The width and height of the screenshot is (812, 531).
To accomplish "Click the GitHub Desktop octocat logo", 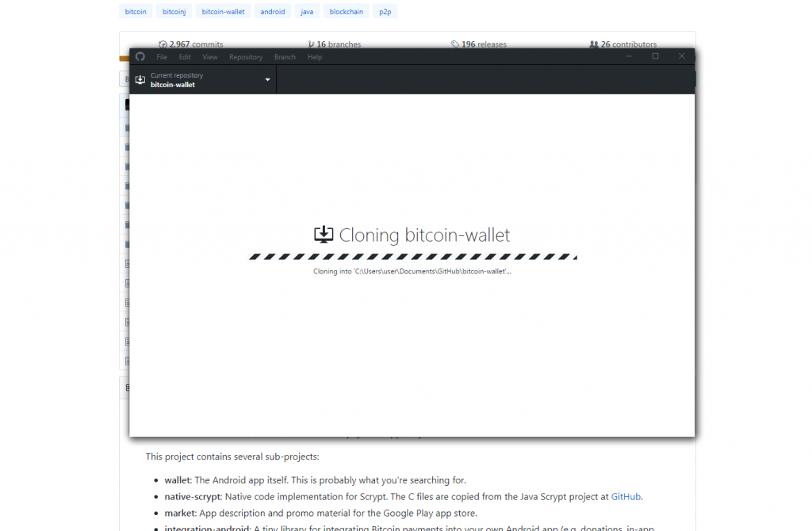I will click(x=140, y=56).
